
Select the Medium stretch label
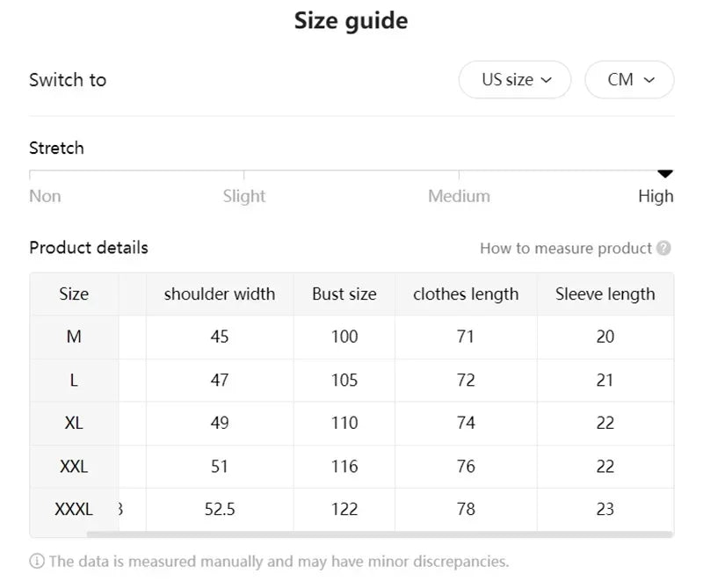[x=459, y=196]
